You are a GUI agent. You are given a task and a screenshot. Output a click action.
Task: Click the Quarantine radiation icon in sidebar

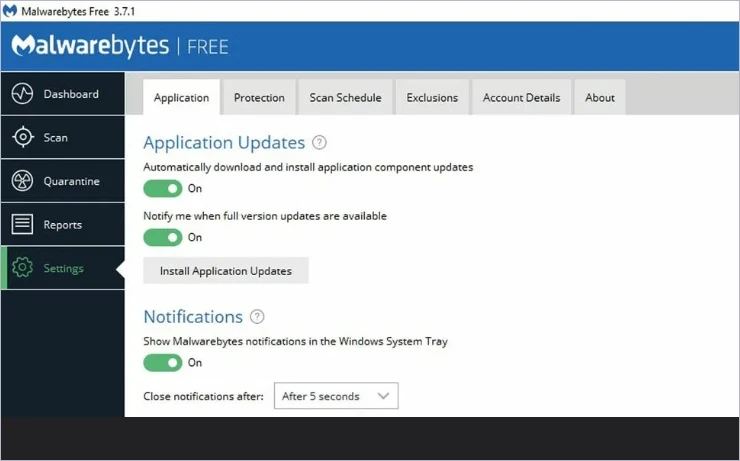tap(22, 181)
